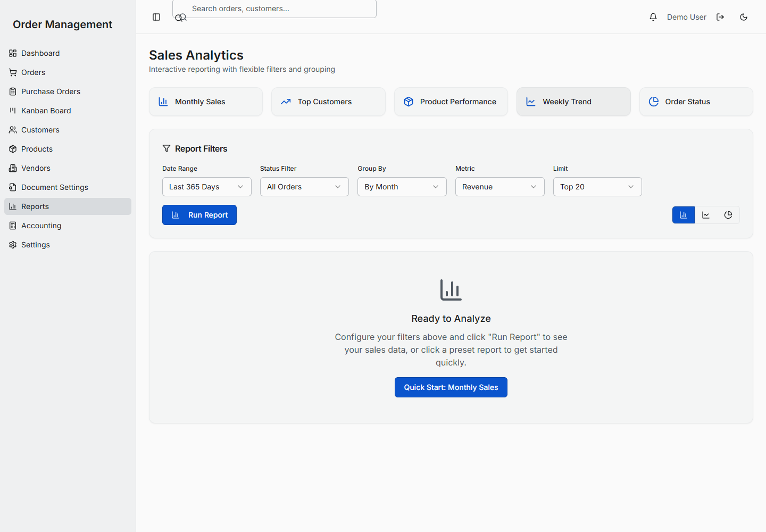The width and height of the screenshot is (766, 532).
Task: Click the cube icon on Product Performance
Action: (x=409, y=102)
